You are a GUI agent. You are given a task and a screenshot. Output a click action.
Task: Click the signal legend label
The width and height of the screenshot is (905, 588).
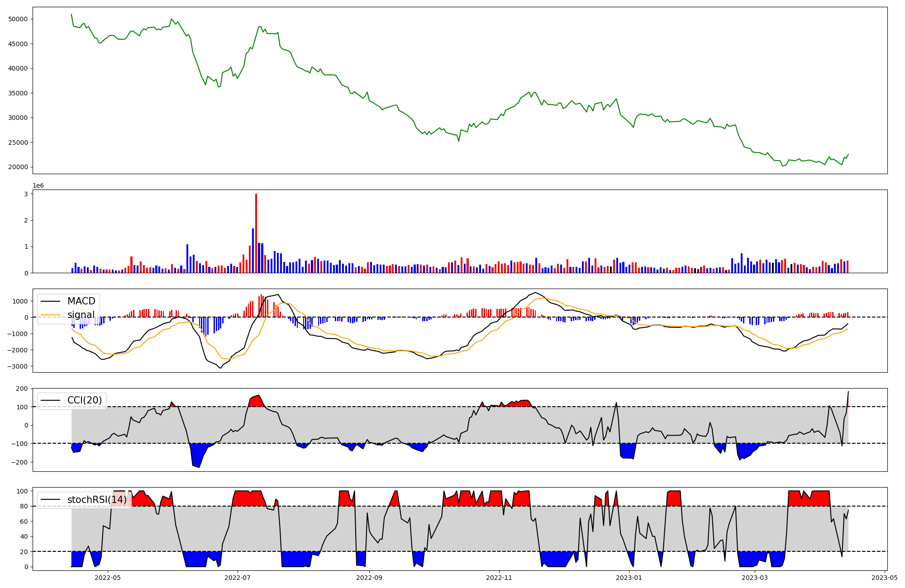pos(81,315)
